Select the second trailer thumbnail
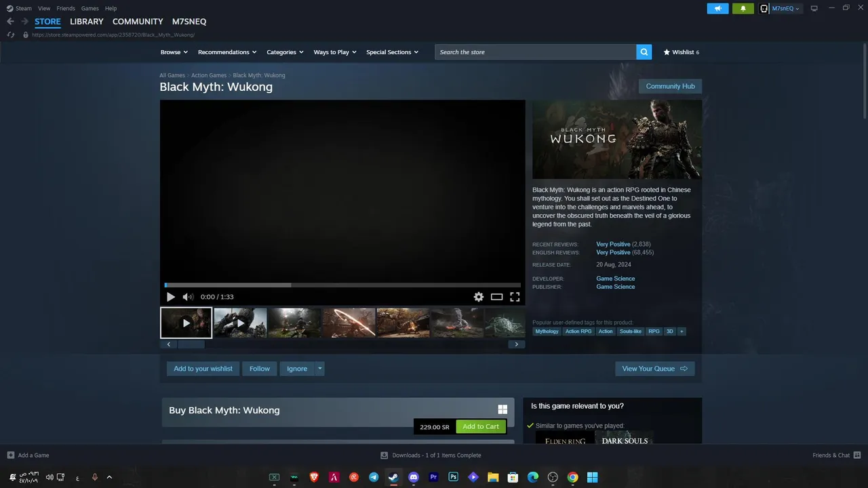868x488 pixels. [x=240, y=323]
